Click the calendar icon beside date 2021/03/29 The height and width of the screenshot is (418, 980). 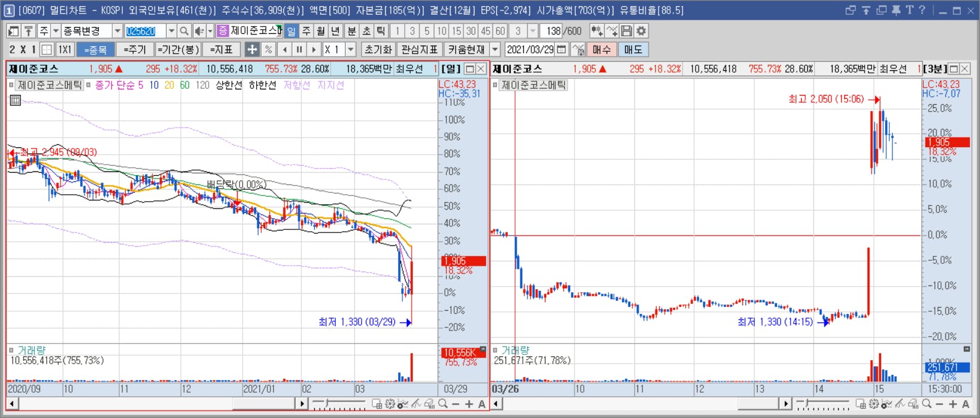pos(562,49)
